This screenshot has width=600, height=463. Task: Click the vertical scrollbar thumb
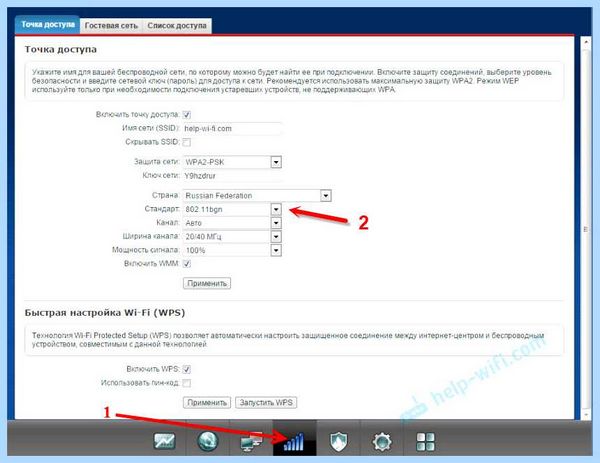(585, 229)
